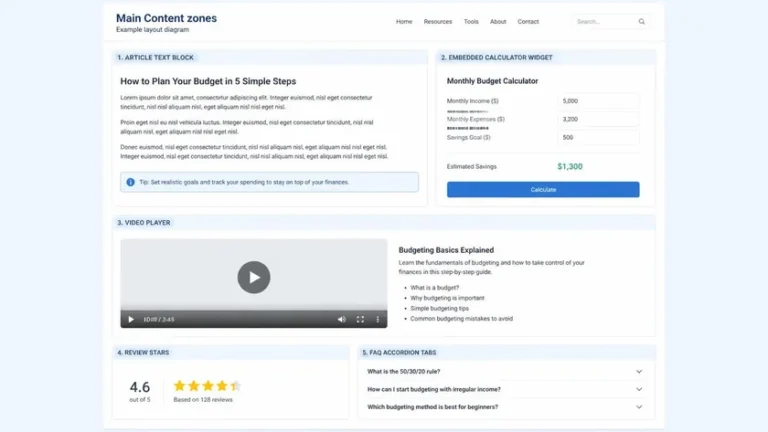Click the Savings Goal field
Image resolution: width=768 pixels, height=432 pixels.
598,138
